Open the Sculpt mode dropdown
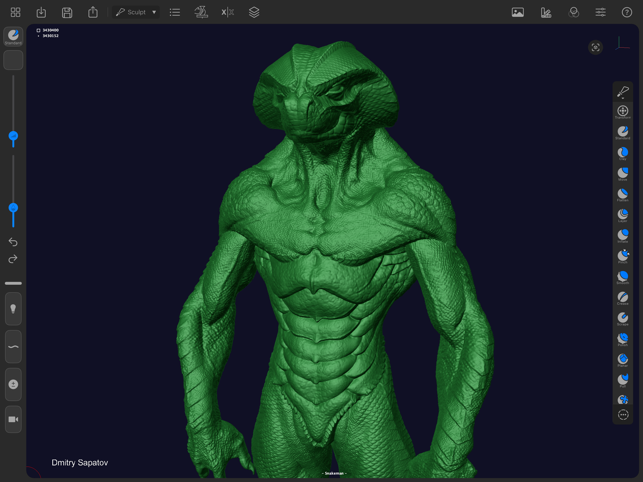Screen dimensions: 643x482 coord(136,12)
